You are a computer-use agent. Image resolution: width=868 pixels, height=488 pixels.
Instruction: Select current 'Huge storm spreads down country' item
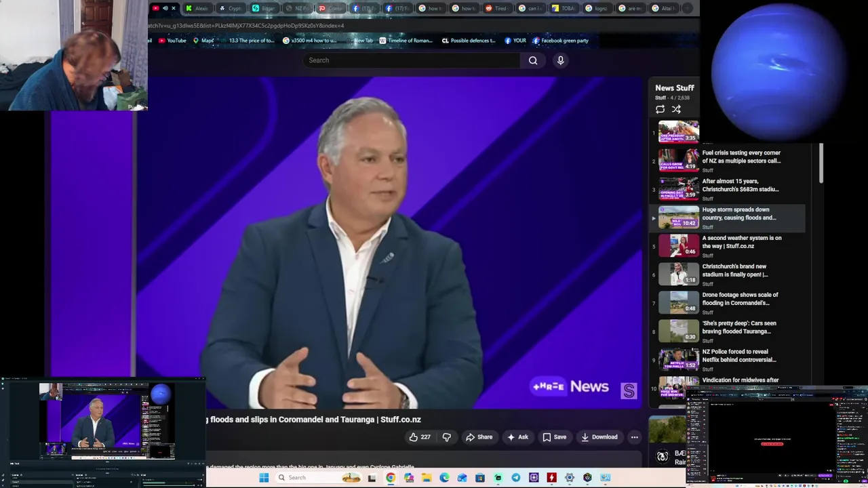[728, 218]
